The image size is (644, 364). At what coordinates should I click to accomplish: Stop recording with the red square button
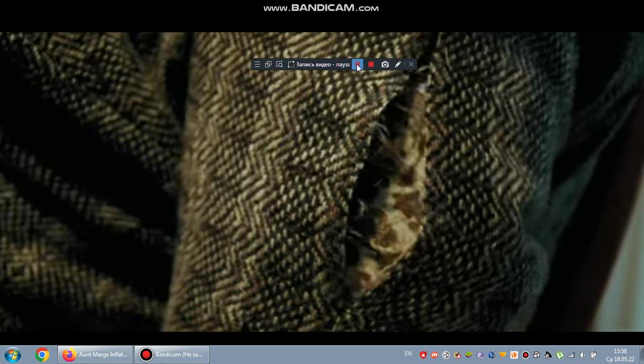371,64
